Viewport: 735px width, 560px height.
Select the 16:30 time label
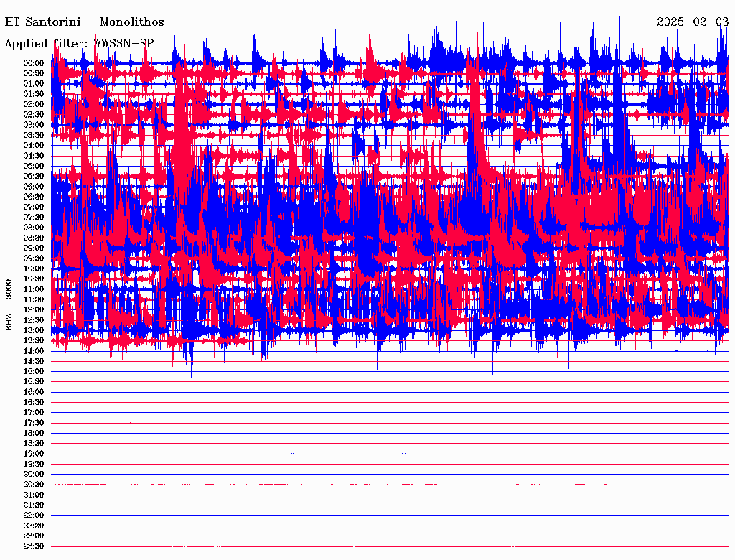pos(34,403)
